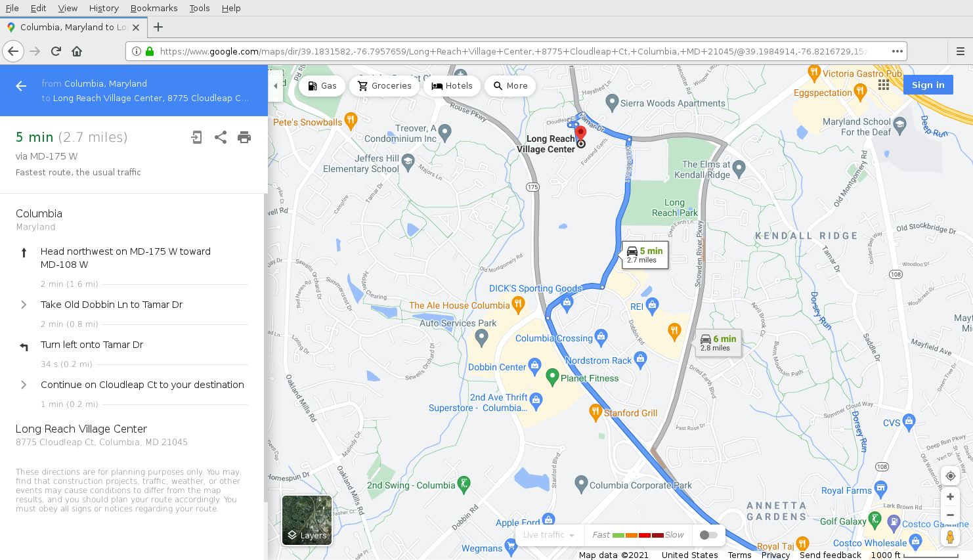Print the directions using printer icon
Viewport: 973px width, 560px height.
pos(244,137)
